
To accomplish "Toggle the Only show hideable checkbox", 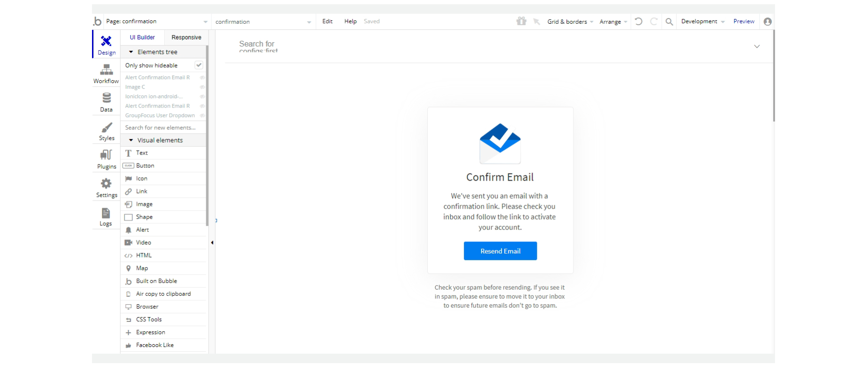I will pyautogui.click(x=199, y=65).
